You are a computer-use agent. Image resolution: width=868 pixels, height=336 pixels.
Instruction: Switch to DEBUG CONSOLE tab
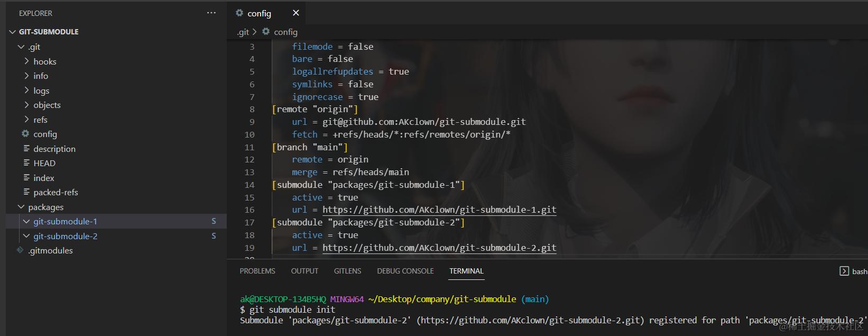pos(405,271)
